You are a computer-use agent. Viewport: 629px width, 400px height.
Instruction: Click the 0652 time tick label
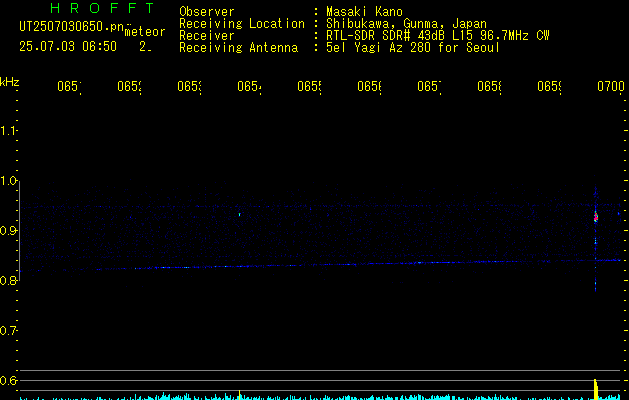(x=129, y=86)
